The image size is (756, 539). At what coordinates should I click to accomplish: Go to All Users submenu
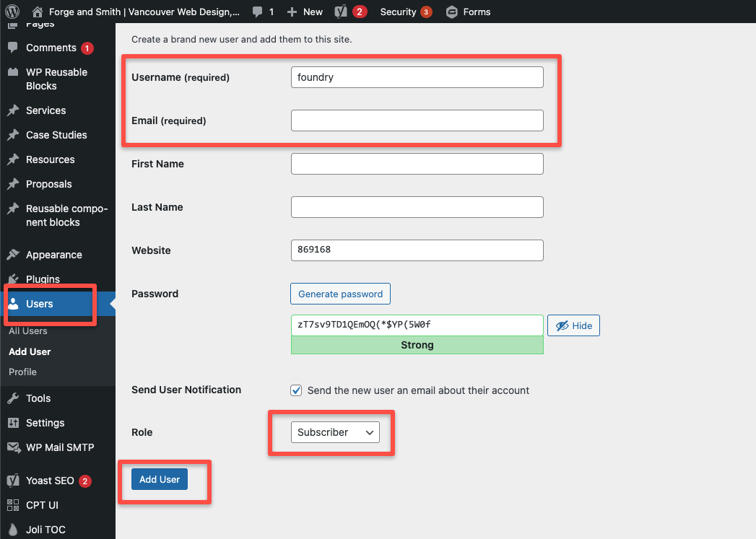[28, 331]
